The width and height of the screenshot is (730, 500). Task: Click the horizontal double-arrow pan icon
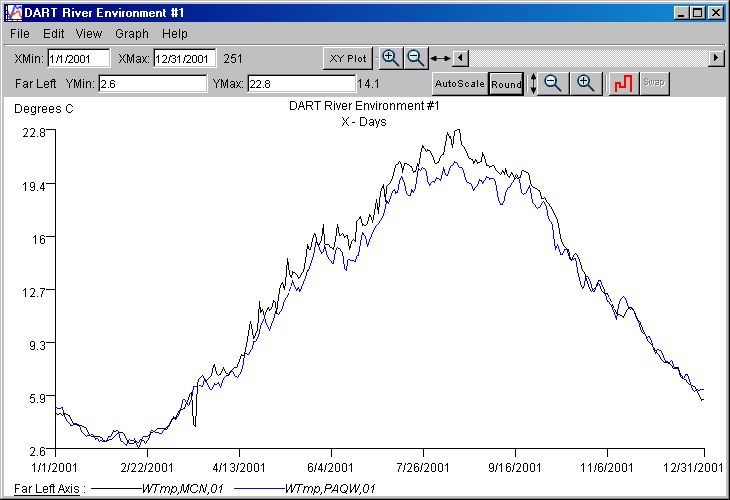click(x=439, y=58)
